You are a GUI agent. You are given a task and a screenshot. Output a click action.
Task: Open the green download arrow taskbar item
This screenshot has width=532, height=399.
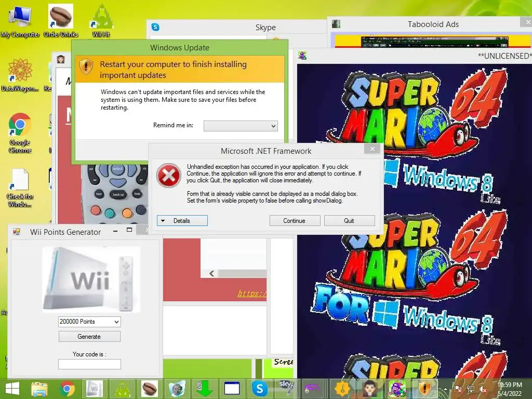[204, 389]
